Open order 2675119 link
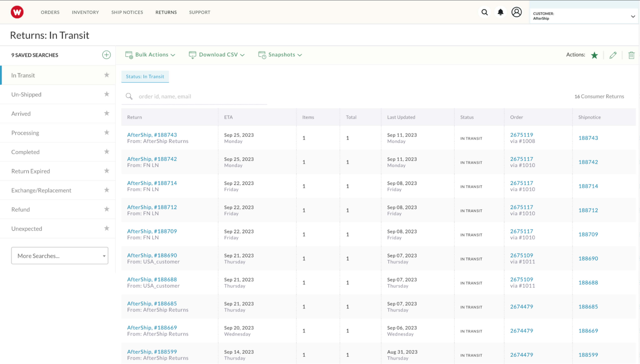640x364 pixels. [522, 135]
